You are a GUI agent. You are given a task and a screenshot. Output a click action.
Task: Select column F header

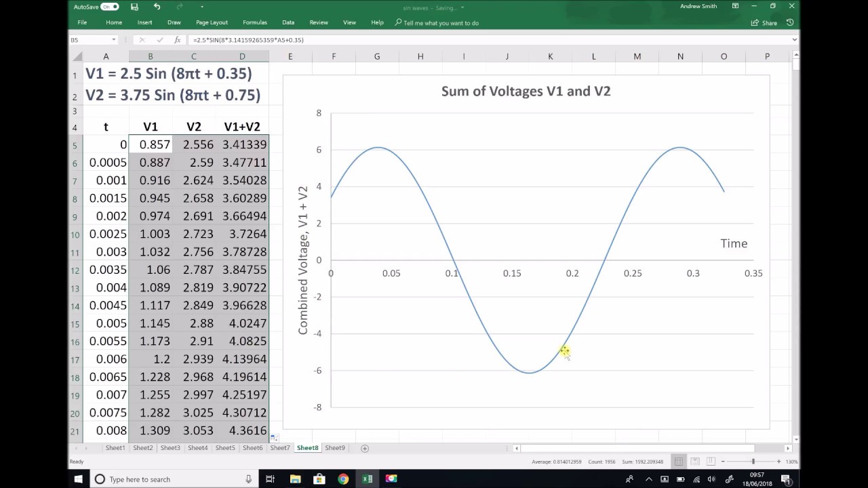(x=334, y=56)
